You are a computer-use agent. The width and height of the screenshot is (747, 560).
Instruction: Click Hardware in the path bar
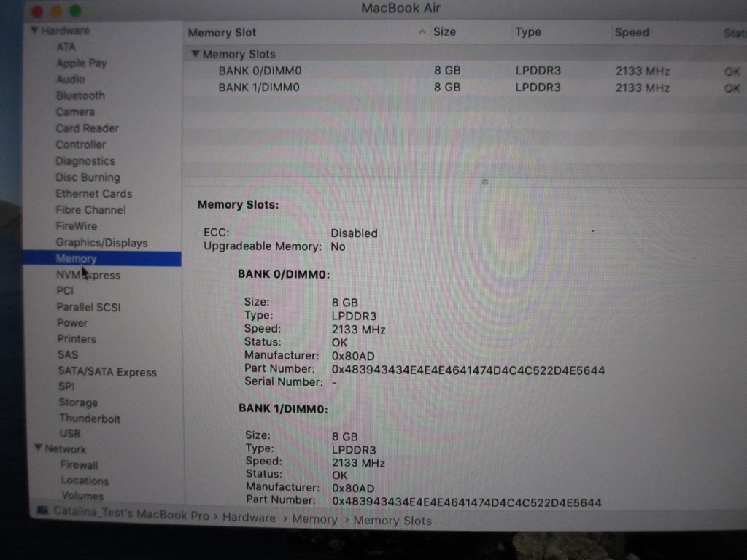tap(249, 518)
